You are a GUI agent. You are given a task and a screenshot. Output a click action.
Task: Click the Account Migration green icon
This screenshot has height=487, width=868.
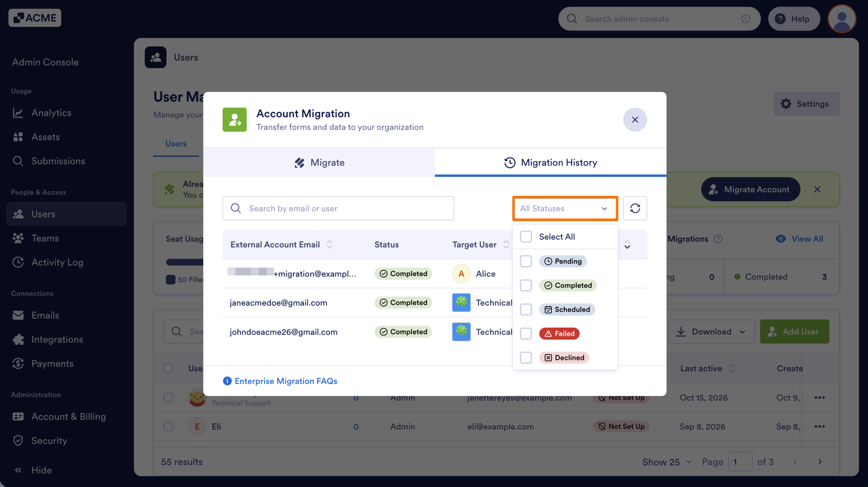click(x=235, y=120)
